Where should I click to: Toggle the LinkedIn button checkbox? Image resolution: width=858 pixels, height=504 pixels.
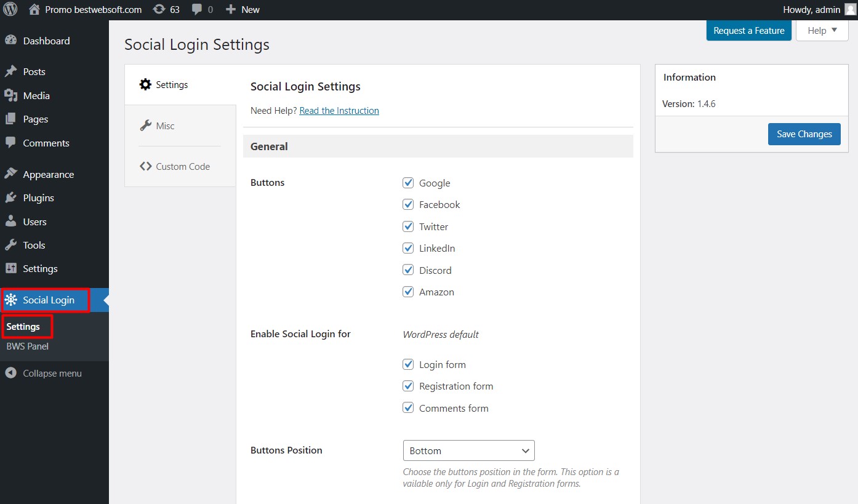click(408, 248)
